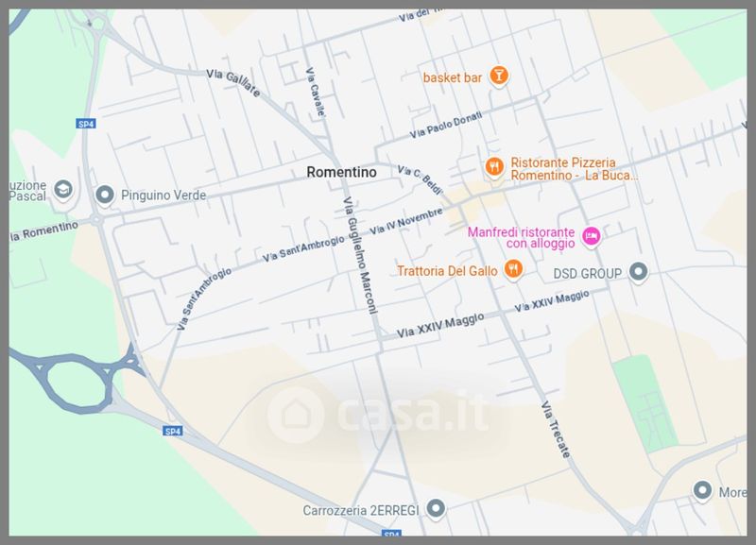Click the Pinguino Verde map marker
The width and height of the screenshot is (756, 545).
pos(105,196)
